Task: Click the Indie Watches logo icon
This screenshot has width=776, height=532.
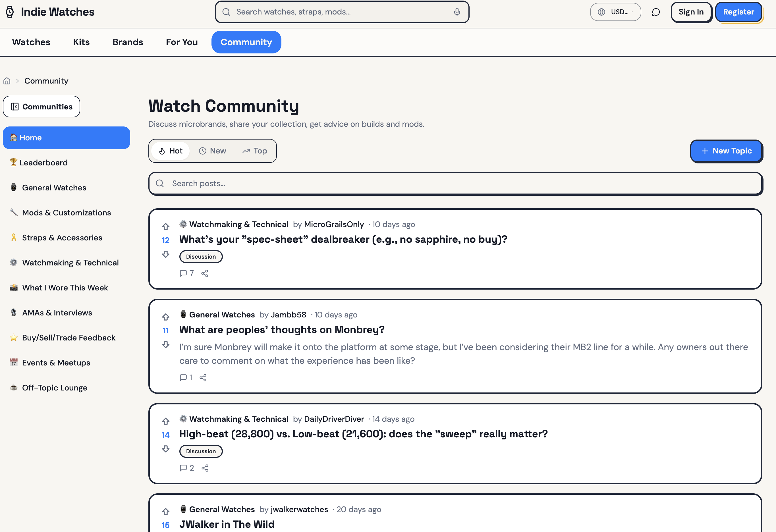Action: [x=10, y=12]
